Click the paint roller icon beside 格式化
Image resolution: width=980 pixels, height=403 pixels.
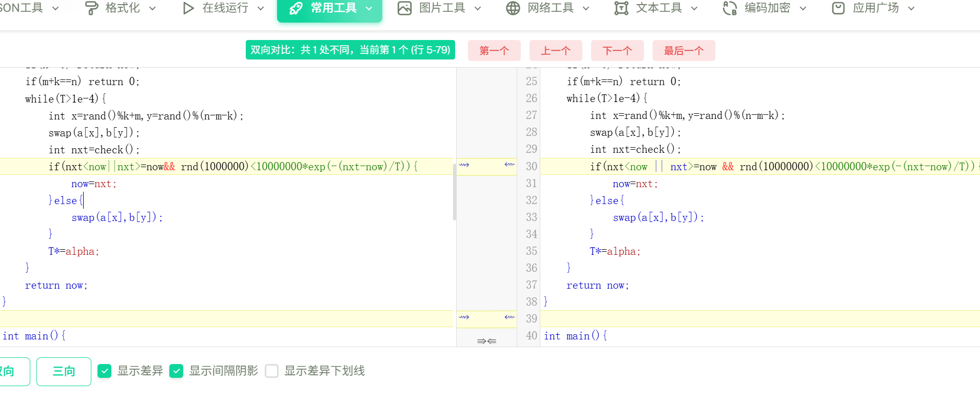coord(91,8)
